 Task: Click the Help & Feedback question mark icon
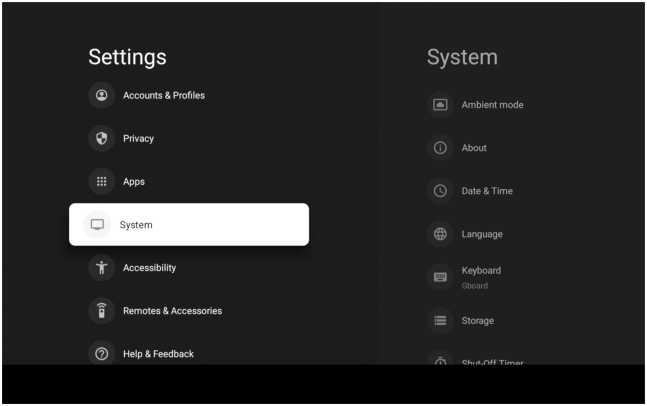click(x=101, y=354)
